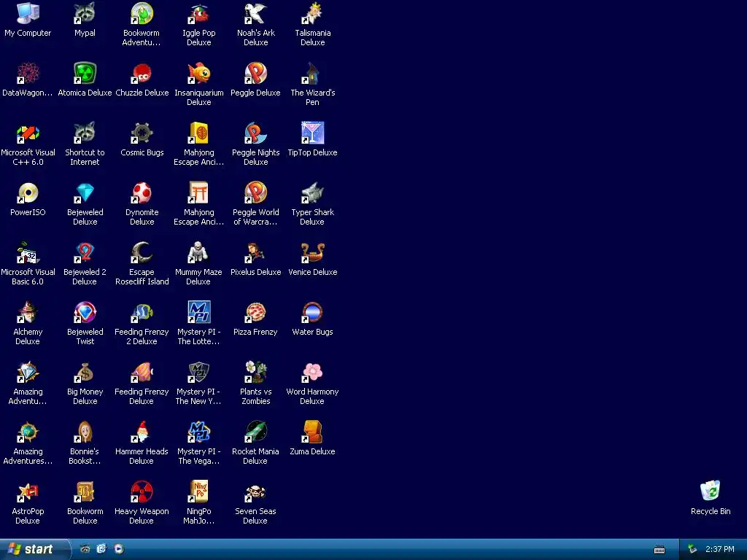Select the Word Harmony Deluxe flower icon
747x560 pixels.
coord(312,372)
